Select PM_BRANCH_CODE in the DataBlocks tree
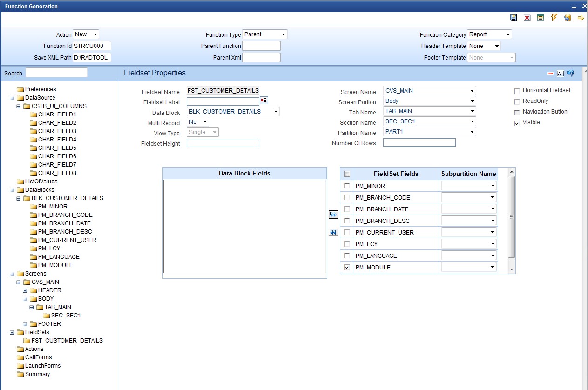This screenshot has height=390, width=588. click(65, 215)
